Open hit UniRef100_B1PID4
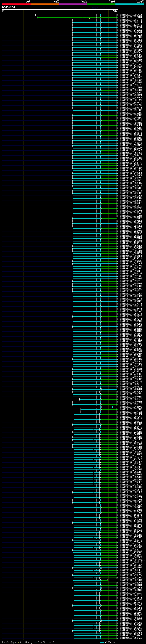Screen dimensions: 146x644 pyautogui.click(x=131, y=17)
